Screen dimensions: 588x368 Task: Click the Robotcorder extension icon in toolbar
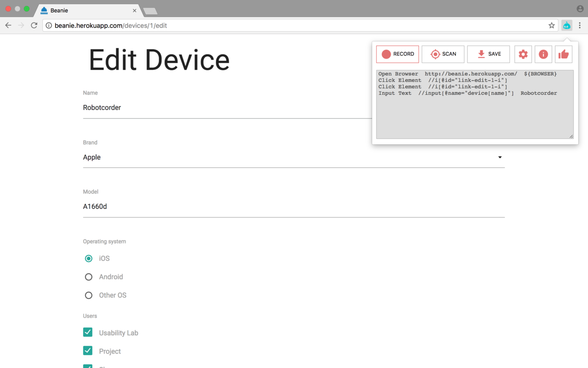pyautogui.click(x=567, y=25)
